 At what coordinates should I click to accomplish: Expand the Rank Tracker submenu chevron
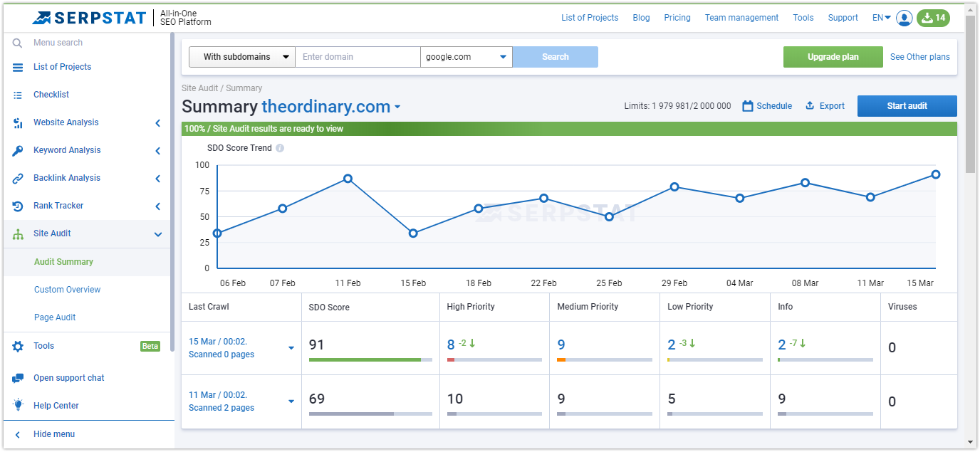point(158,206)
